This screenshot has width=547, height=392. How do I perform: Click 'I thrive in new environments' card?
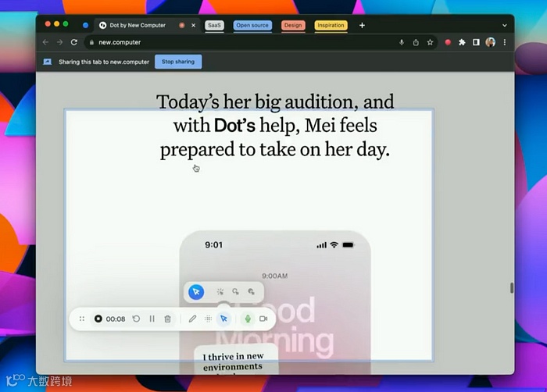point(236,360)
